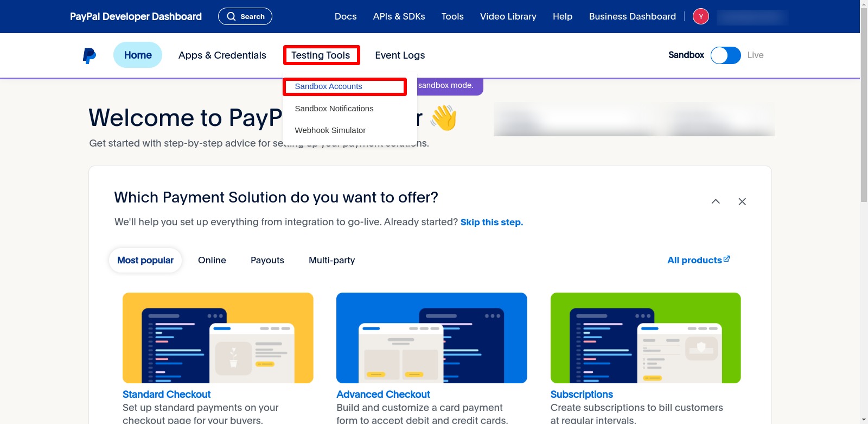Select the Multi-party filter tab
Screen dimensions: 868x424
tap(332, 260)
